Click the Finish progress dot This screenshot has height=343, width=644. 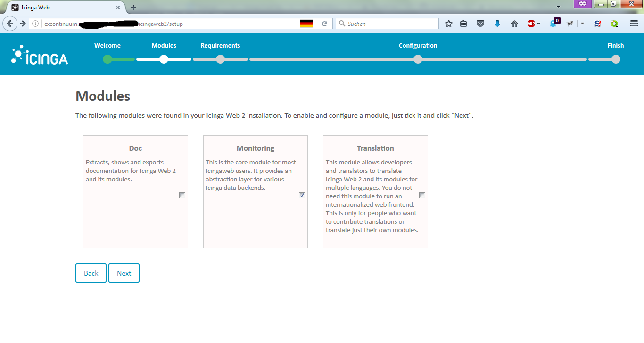click(x=616, y=59)
